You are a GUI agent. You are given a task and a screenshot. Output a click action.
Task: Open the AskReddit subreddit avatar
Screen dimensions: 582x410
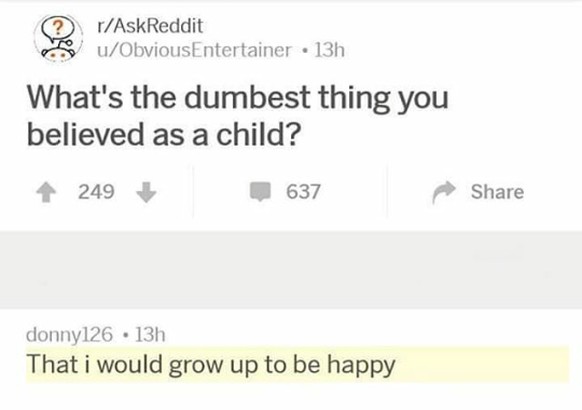[58, 39]
